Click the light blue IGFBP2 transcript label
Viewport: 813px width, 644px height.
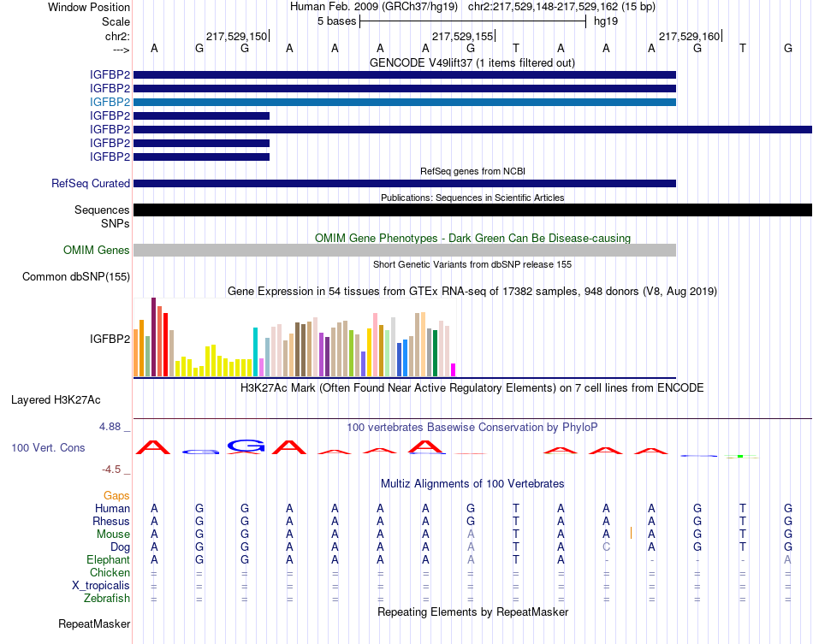pos(110,102)
